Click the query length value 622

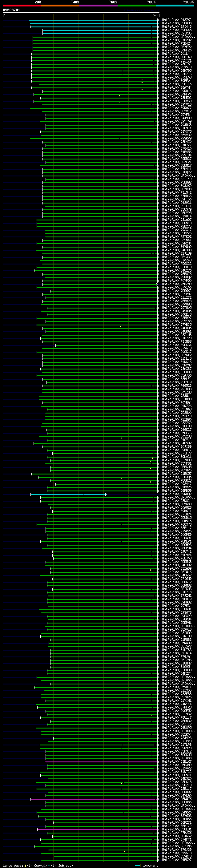[155, 15]
